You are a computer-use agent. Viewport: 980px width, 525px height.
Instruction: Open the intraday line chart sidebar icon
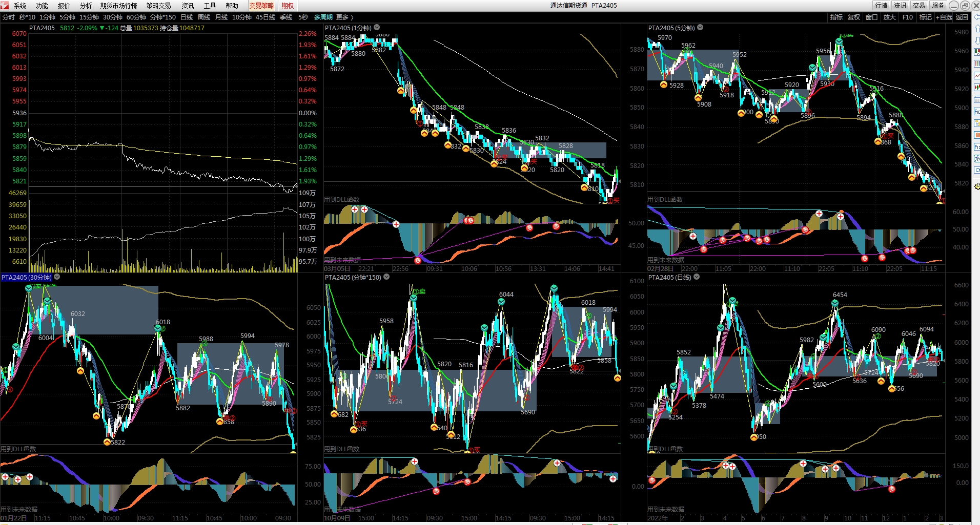(x=976, y=76)
